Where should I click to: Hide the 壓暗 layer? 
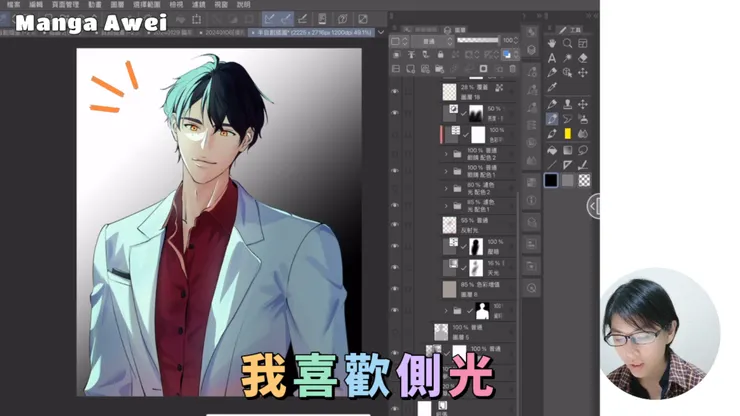coord(395,246)
